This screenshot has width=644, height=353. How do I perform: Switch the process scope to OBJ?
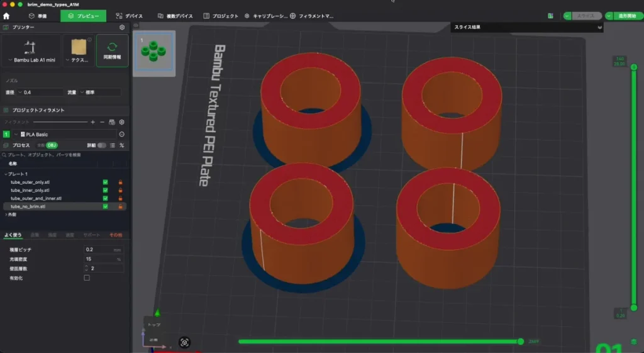point(52,145)
